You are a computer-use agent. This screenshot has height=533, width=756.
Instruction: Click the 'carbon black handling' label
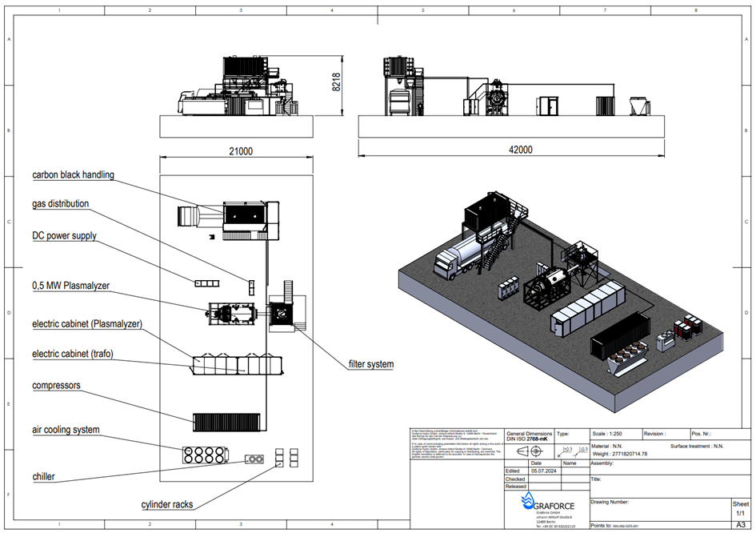click(x=73, y=175)
